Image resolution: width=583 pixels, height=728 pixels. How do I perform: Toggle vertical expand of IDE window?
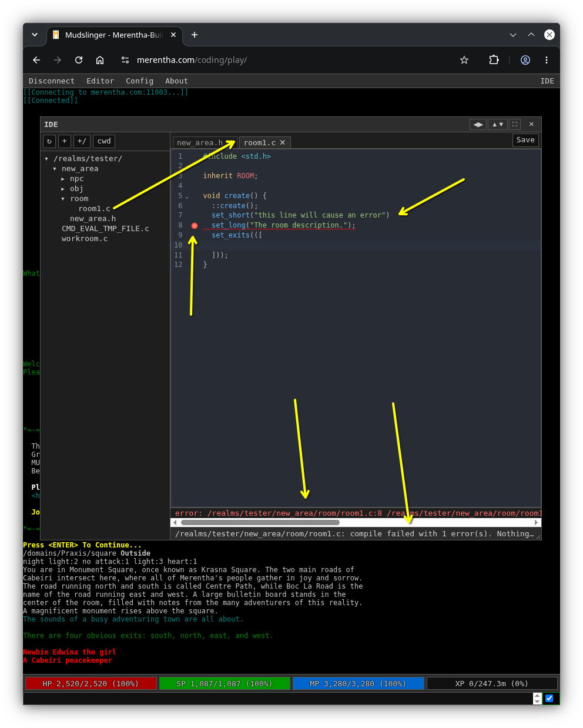pos(498,124)
